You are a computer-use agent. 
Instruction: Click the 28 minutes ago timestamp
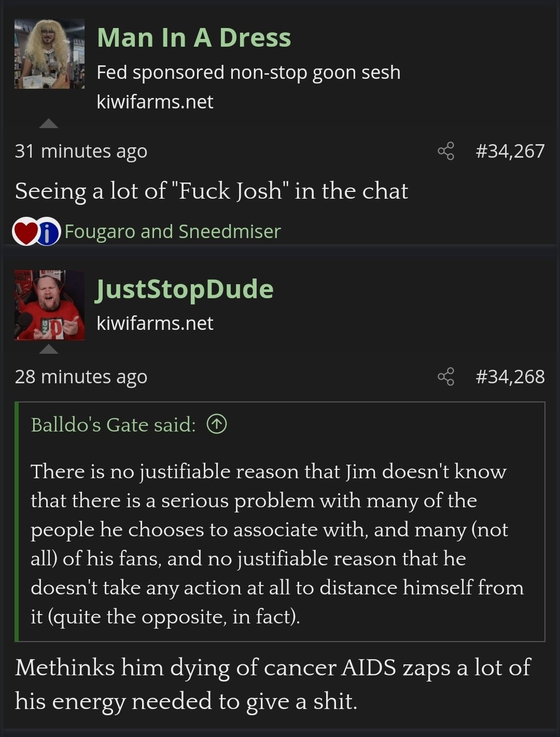(81, 377)
